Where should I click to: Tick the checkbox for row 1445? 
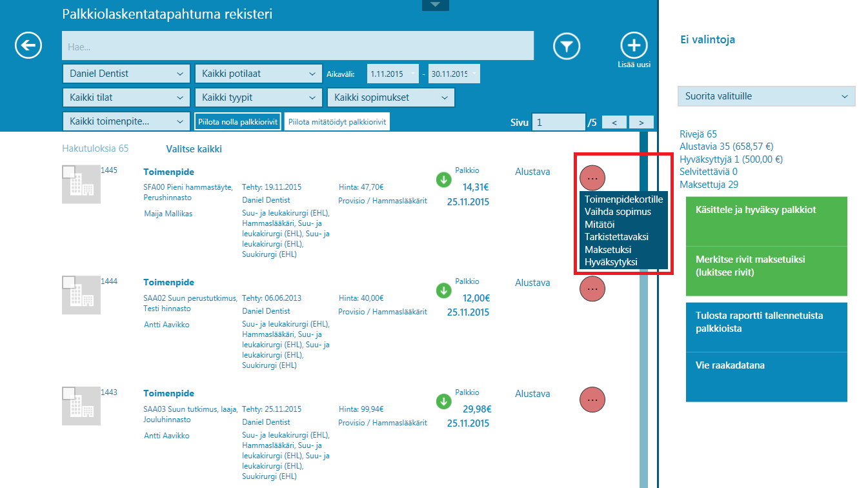[x=68, y=172]
